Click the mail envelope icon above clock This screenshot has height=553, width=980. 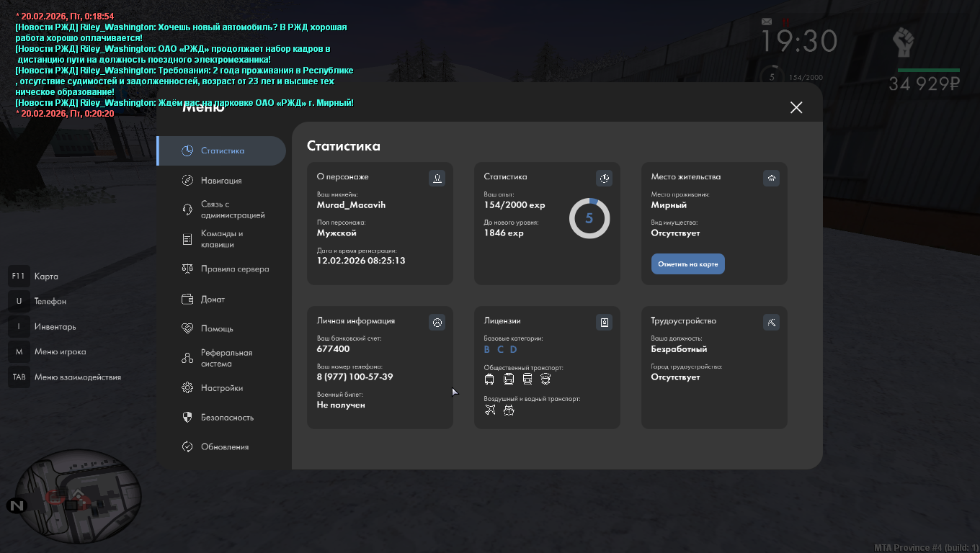767,22
